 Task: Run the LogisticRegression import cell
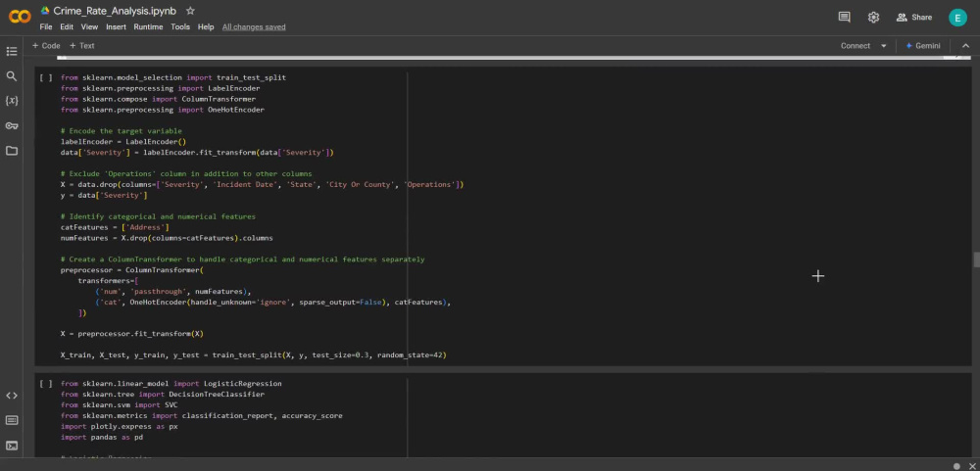[46, 384]
